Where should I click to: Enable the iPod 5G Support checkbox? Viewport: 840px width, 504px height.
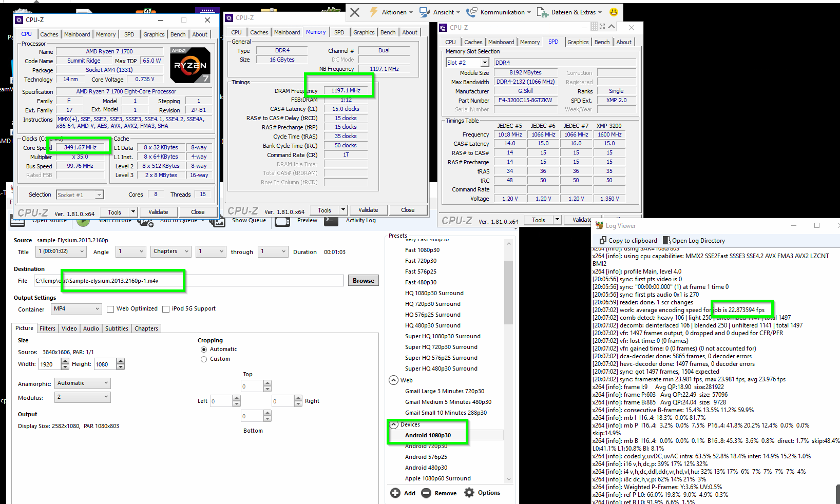166,309
